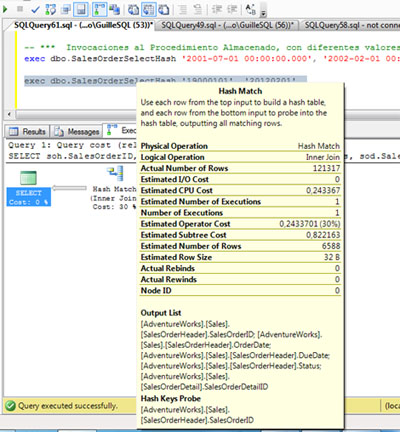400x432 pixels.
Task: Click the 'Query 1: Query cost' header text
Action: click(72, 145)
